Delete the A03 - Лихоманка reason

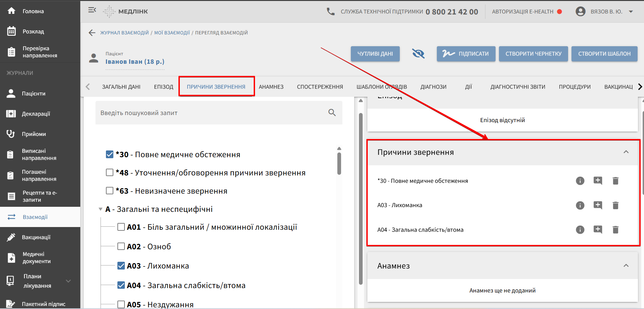tap(615, 205)
